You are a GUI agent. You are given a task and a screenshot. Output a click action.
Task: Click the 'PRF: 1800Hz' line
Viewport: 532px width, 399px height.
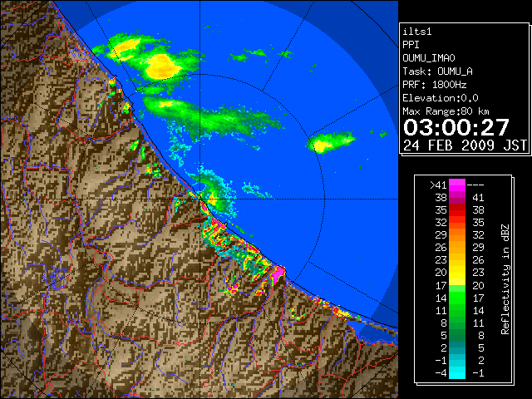coord(435,85)
